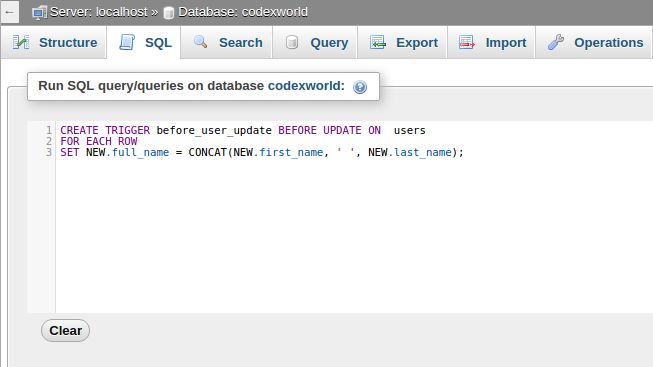The image size is (653, 367).
Task: Click the CREATE keyword on line one
Action: pyautogui.click(x=80, y=130)
